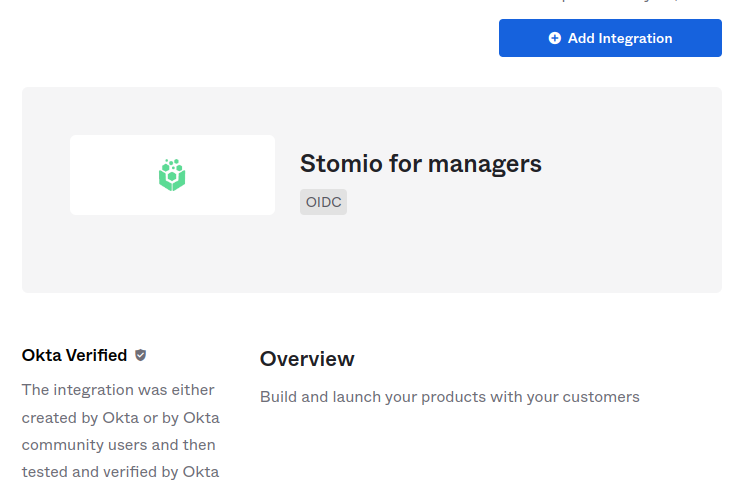Viewport: 741px width, 501px height.
Task: Click 'created by Okta or by Okta' line
Action: (x=121, y=418)
